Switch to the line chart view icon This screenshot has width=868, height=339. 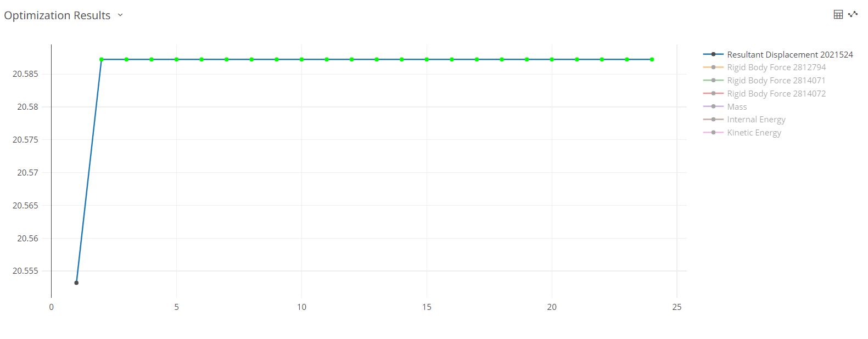pos(853,14)
